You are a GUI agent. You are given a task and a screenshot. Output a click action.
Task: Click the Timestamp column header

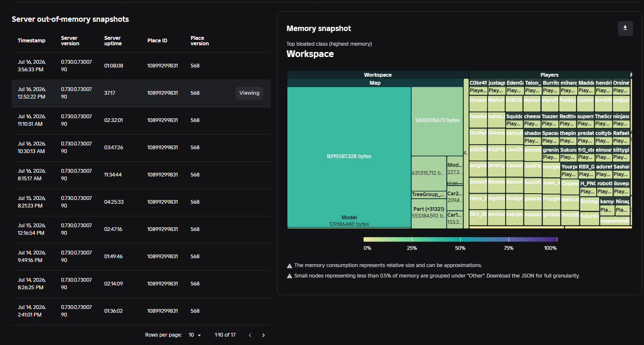coord(31,41)
